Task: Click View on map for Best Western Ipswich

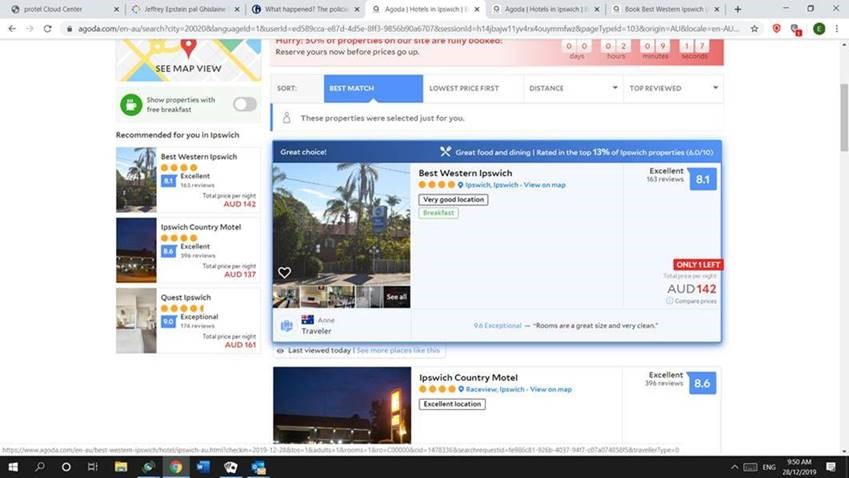Action: [x=544, y=185]
